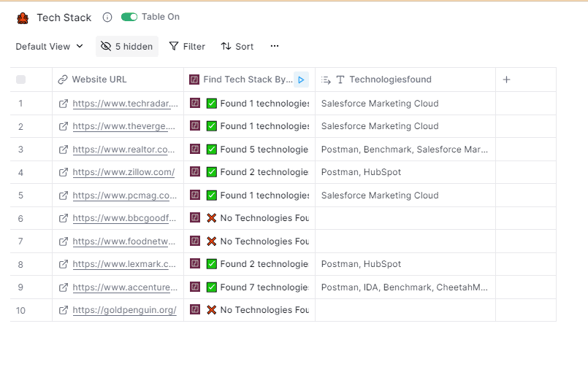
Task: Select the Found 7 technologies cell
Action: [x=249, y=287]
